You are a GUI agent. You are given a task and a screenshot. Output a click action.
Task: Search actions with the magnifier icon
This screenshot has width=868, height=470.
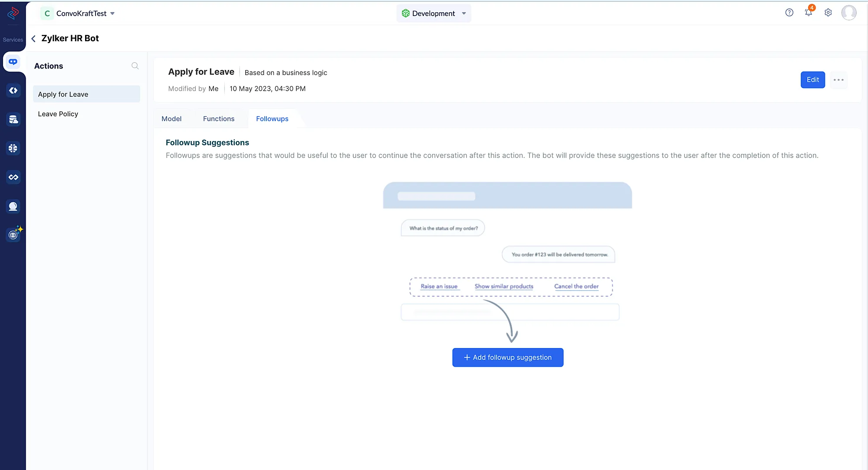pyautogui.click(x=135, y=66)
